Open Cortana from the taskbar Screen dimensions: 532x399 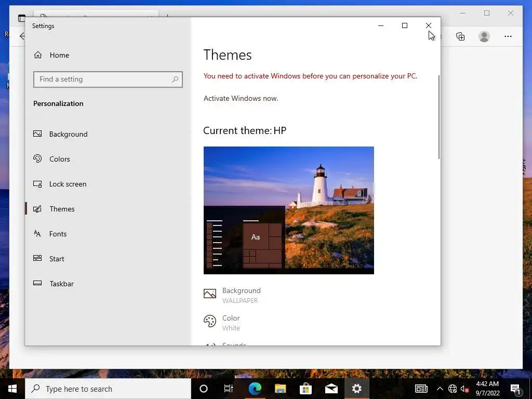(x=204, y=389)
